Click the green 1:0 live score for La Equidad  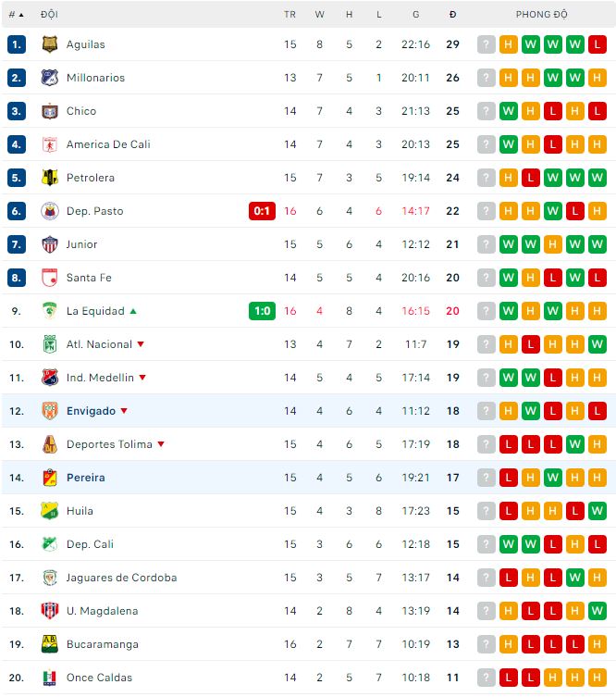click(x=262, y=311)
